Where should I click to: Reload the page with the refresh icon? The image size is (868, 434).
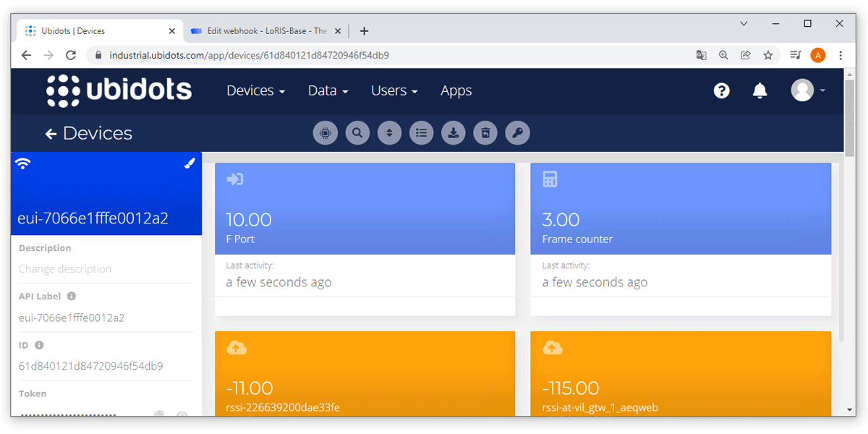point(71,55)
